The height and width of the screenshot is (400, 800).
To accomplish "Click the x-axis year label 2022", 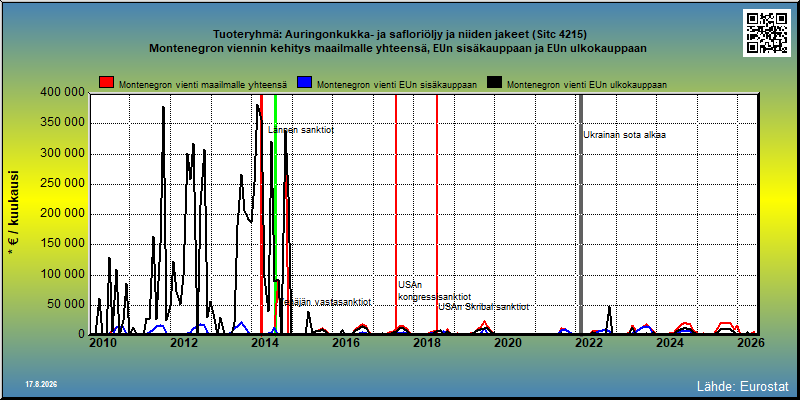I will point(588,343).
